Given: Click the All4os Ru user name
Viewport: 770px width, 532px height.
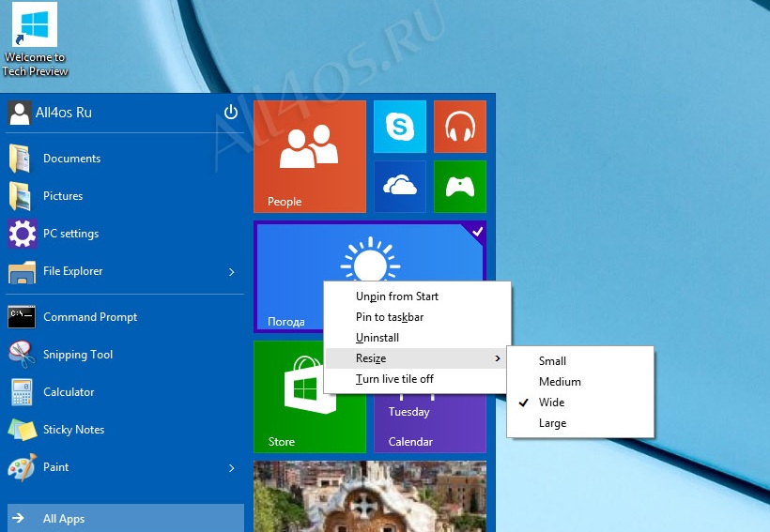Looking at the screenshot, I should click(x=63, y=113).
